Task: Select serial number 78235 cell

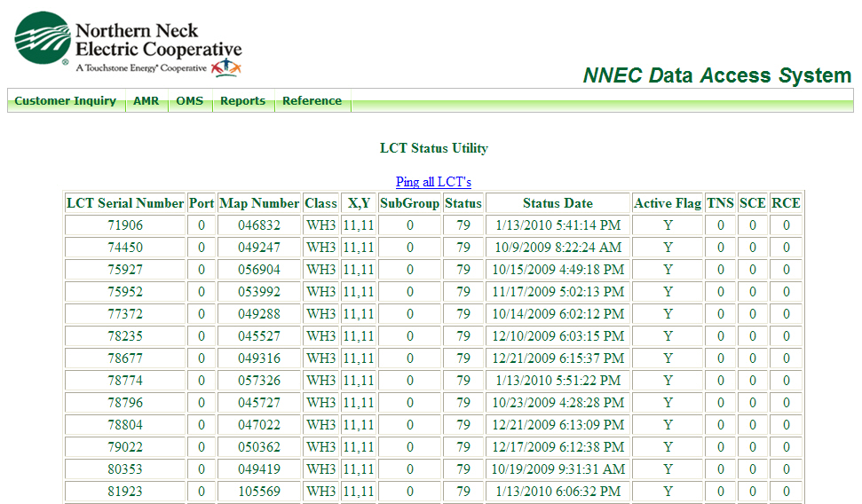Action: point(125,336)
